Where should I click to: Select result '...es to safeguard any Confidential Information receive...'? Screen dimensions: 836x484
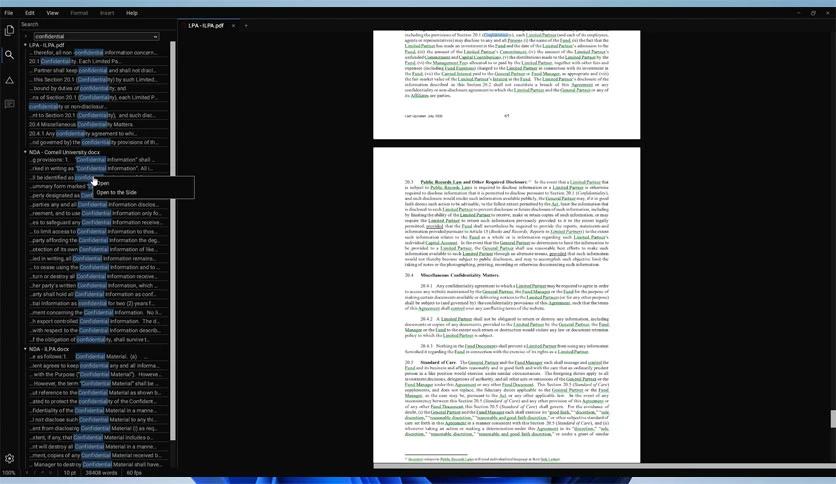pyautogui.click(x=99, y=222)
